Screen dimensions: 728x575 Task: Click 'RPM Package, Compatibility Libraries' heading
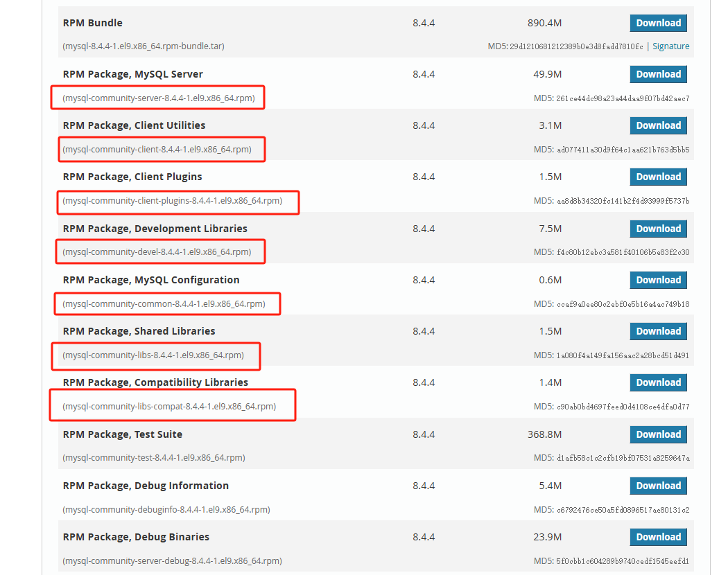[155, 382]
